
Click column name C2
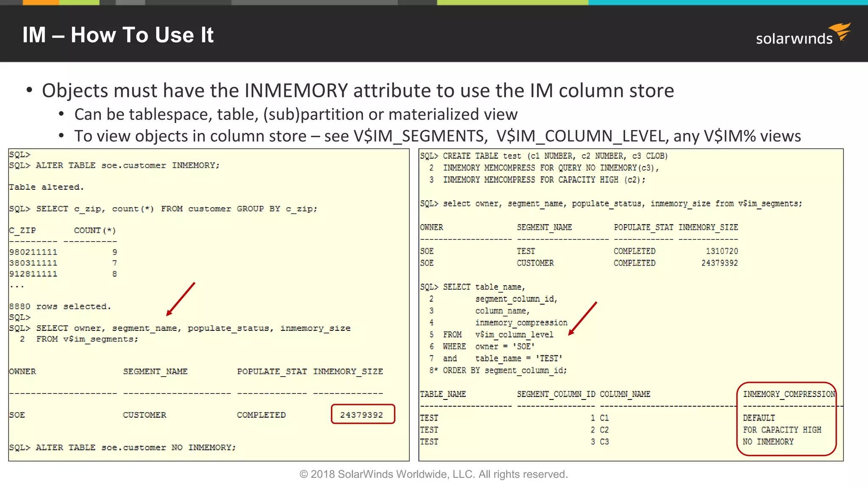604,430
